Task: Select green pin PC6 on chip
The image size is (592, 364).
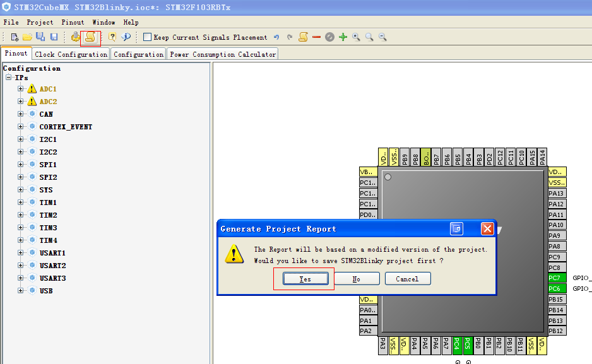Action: 557,288
